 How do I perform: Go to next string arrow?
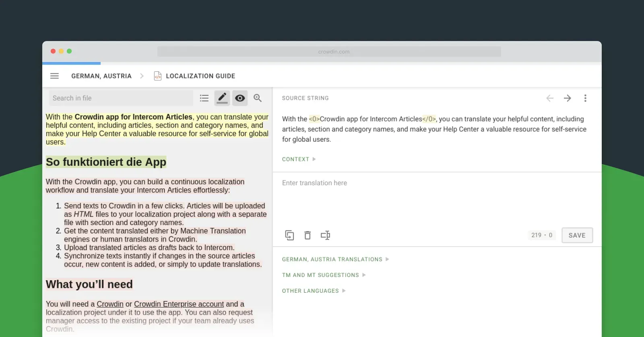pos(568,98)
